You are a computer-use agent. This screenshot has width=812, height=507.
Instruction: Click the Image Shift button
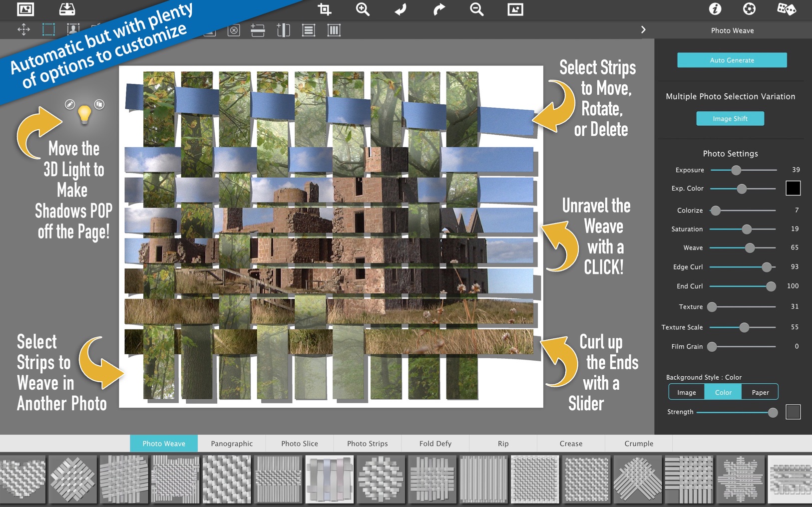coord(730,118)
